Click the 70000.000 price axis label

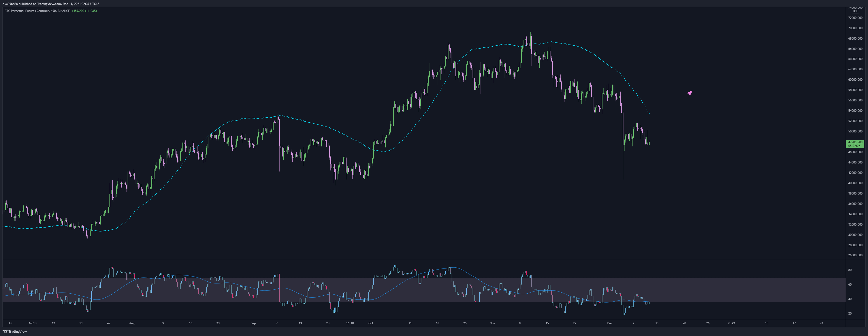tap(855, 28)
